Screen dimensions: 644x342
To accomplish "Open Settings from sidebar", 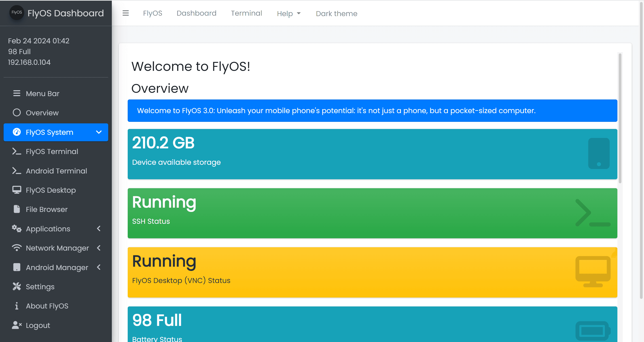I will [x=56, y=287].
